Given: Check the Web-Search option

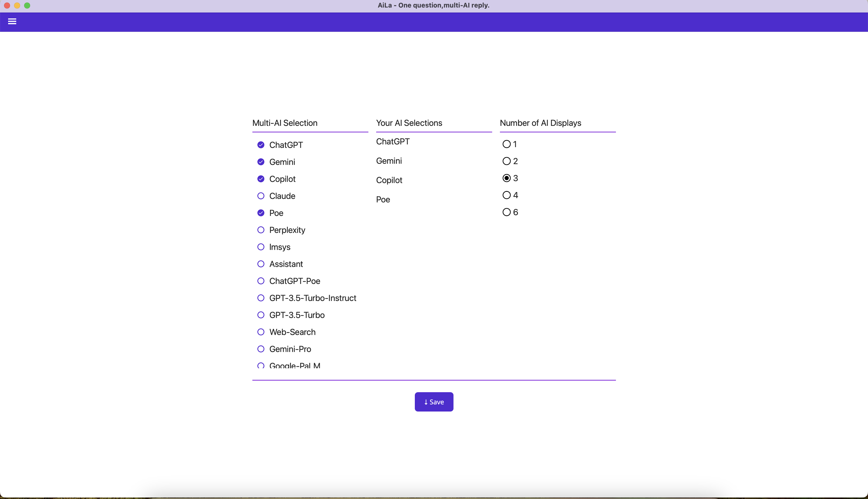Looking at the screenshot, I should 260,332.
